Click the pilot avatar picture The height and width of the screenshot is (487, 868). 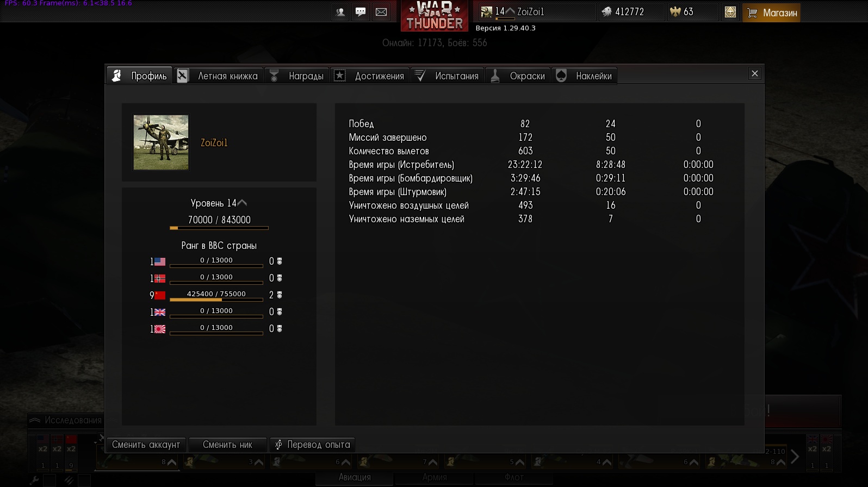(161, 142)
